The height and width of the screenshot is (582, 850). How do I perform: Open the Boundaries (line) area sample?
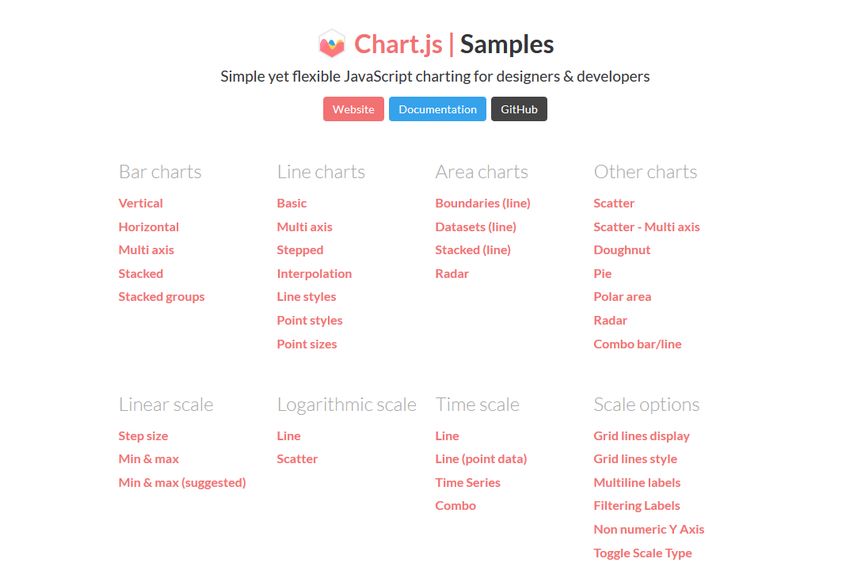(x=482, y=203)
